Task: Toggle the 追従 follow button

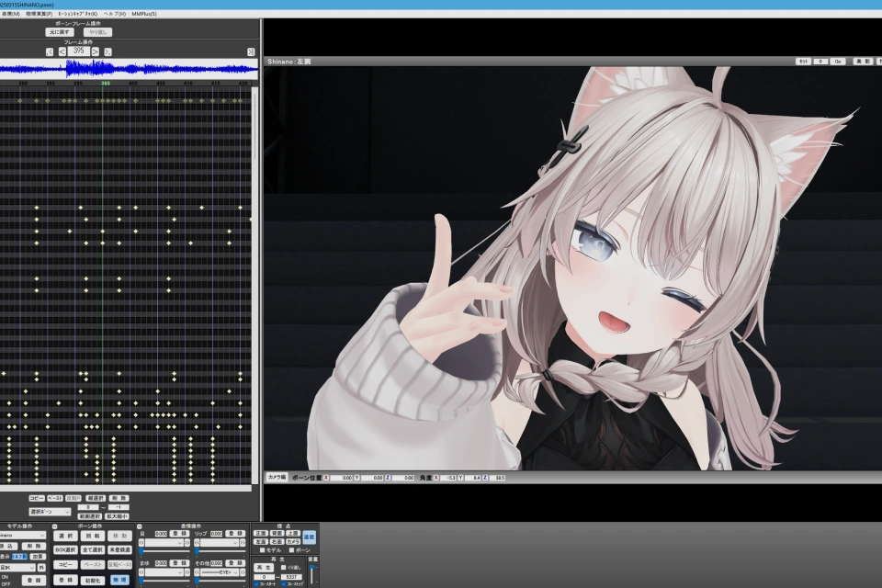Action: click(309, 537)
